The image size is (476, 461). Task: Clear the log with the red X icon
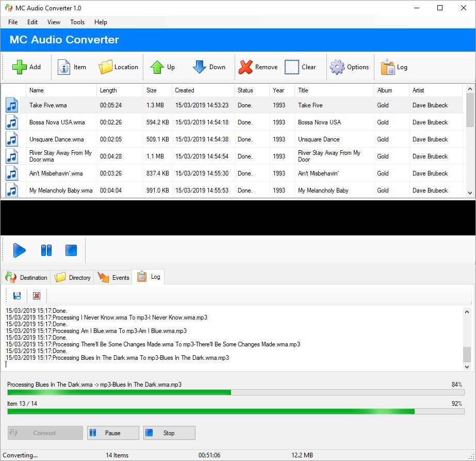[36, 295]
